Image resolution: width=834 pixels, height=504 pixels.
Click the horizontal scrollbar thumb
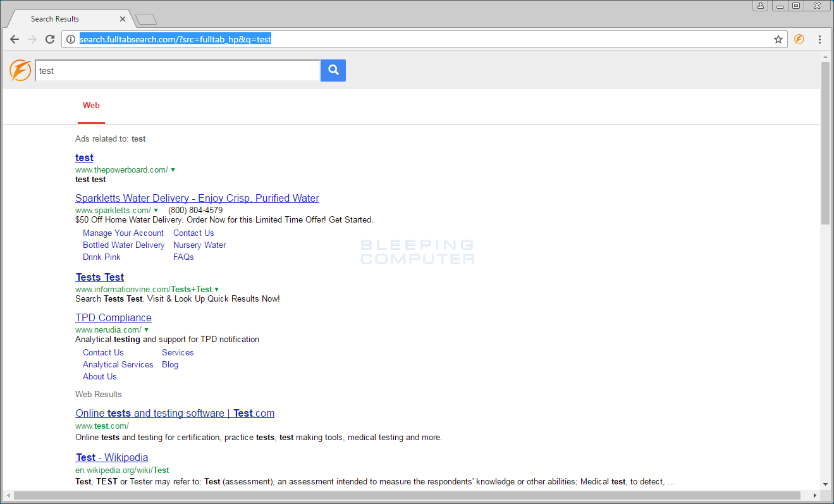coord(407,495)
